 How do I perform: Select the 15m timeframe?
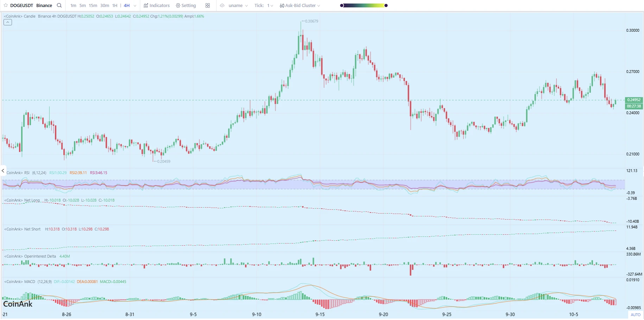(93, 6)
